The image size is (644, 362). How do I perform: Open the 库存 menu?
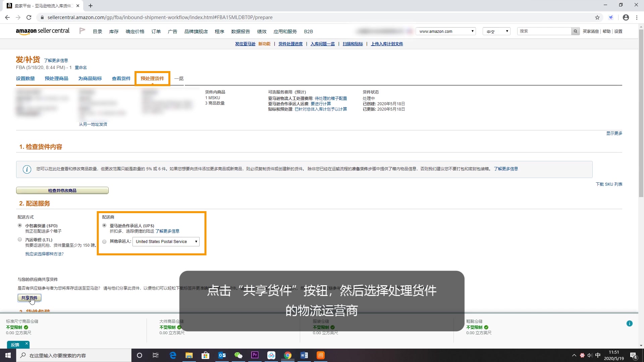point(114,32)
